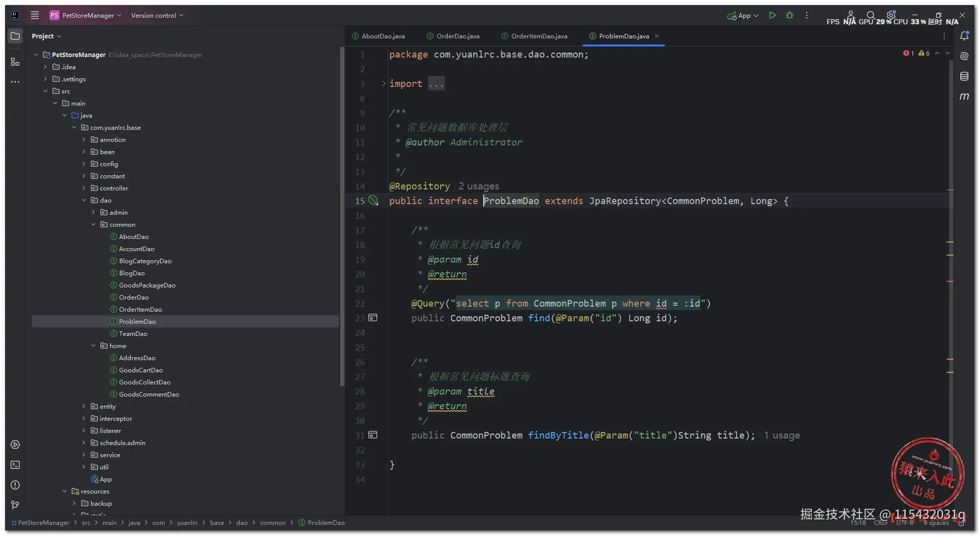Open the Terminal tool window

[15, 465]
